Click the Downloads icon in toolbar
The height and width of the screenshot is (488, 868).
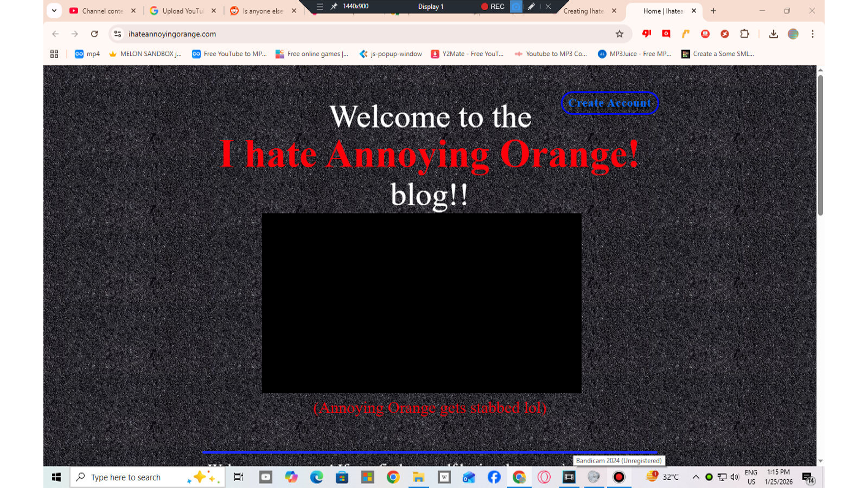click(x=774, y=34)
